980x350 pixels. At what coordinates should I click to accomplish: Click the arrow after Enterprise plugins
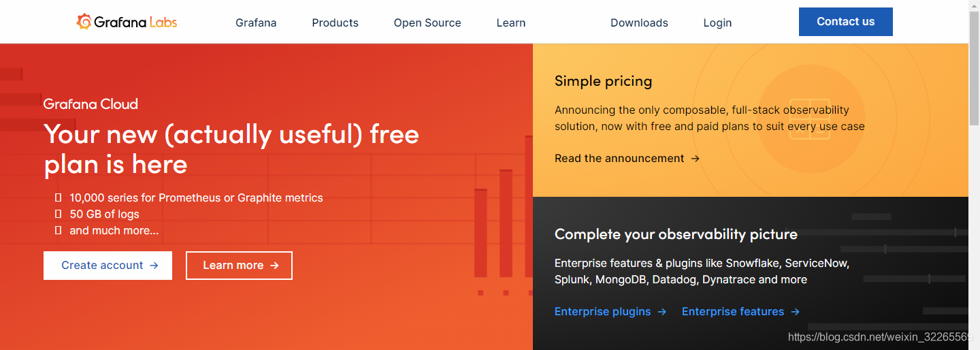click(661, 312)
